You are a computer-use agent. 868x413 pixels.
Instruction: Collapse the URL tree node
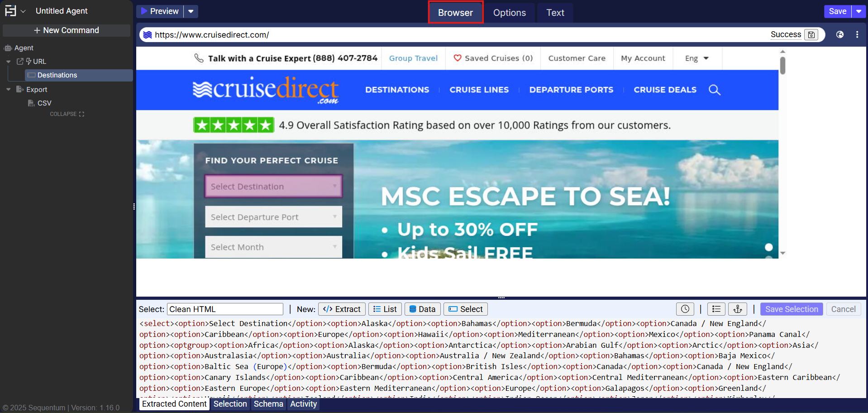tap(8, 62)
